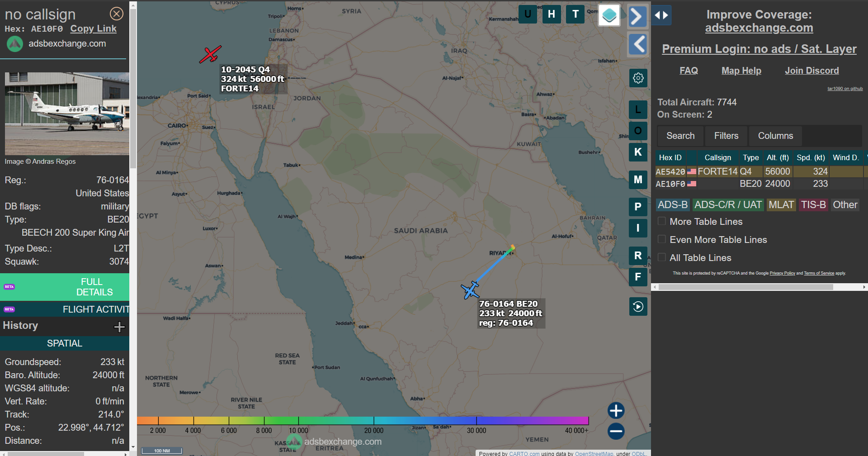
Task: Click the P map toggle button
Action: tap(638, 207)
